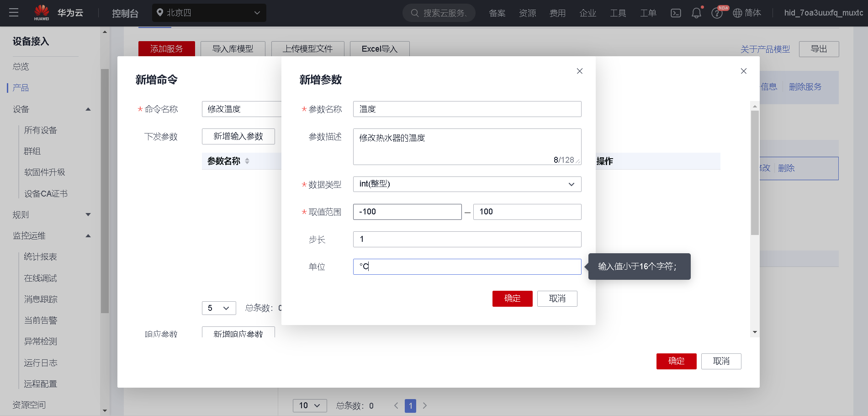868x416 pixels.
Task: Open 软固件升级 in sidebar
Action: (45, 172)
